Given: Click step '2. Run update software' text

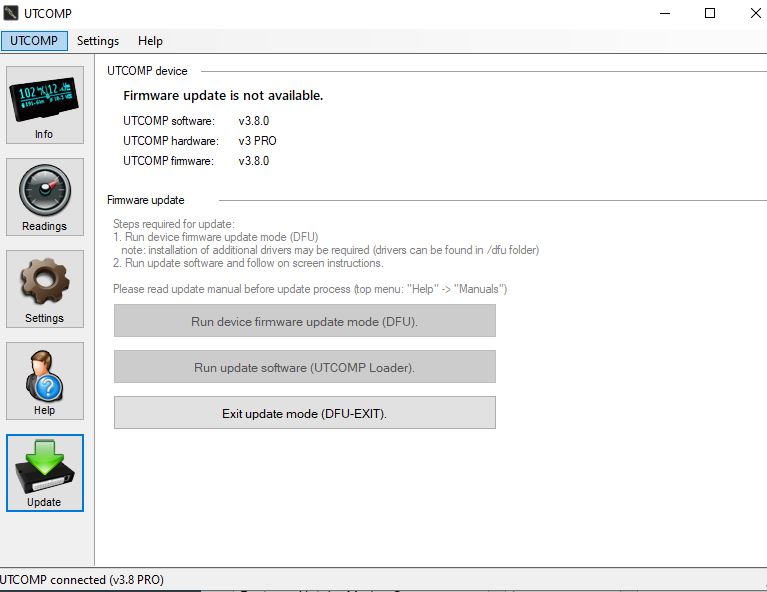Looking at the screenshot, I should [x=248, y=263].
